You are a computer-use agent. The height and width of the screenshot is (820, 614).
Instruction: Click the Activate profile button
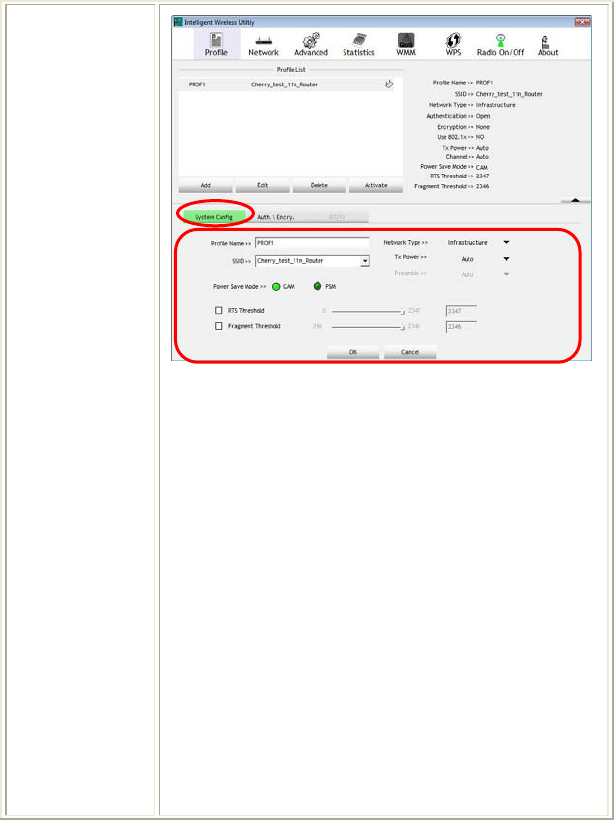click(x=376, y=185)
